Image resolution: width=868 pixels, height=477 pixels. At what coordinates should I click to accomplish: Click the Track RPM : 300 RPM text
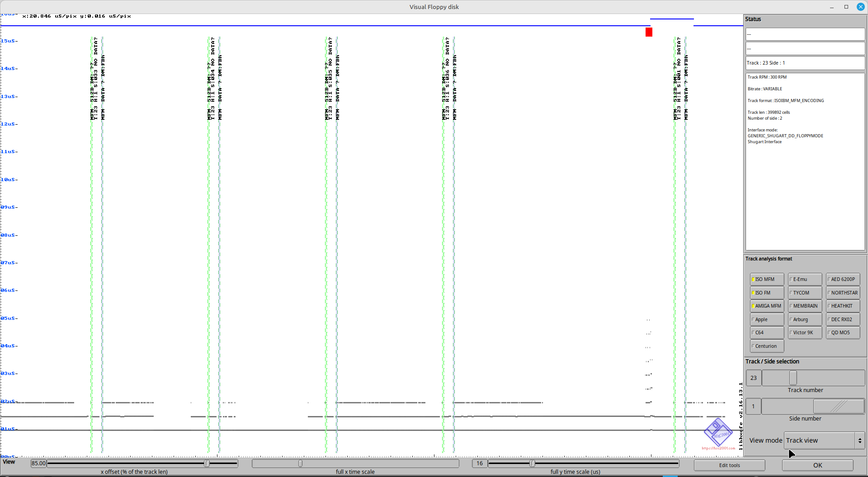pyautogui.click(x=767, y=77)
